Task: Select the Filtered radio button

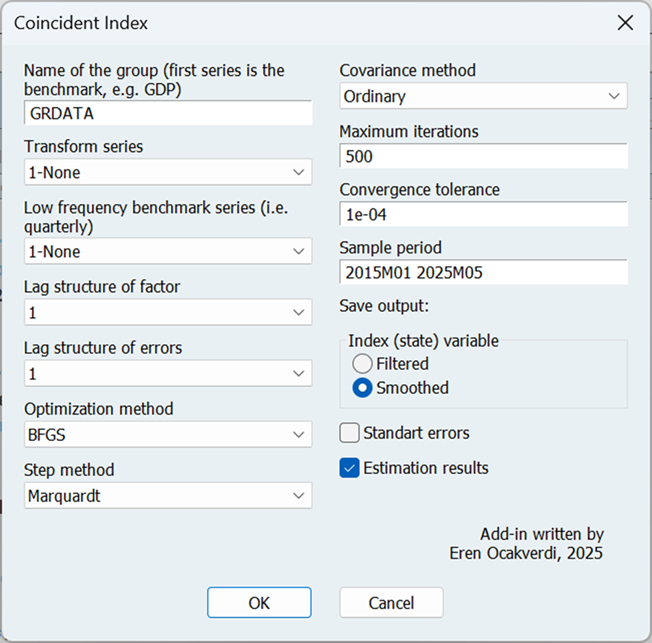Action: (362, 364)
